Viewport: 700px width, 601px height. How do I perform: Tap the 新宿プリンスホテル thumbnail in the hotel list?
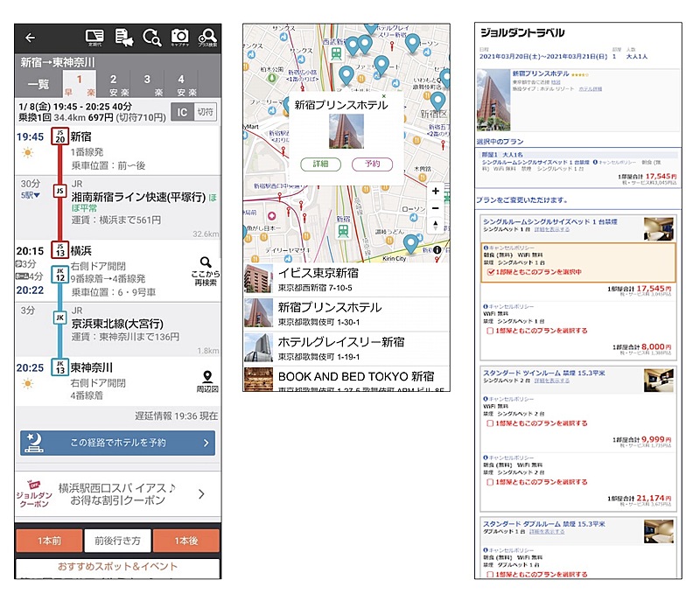pos(258,313)
